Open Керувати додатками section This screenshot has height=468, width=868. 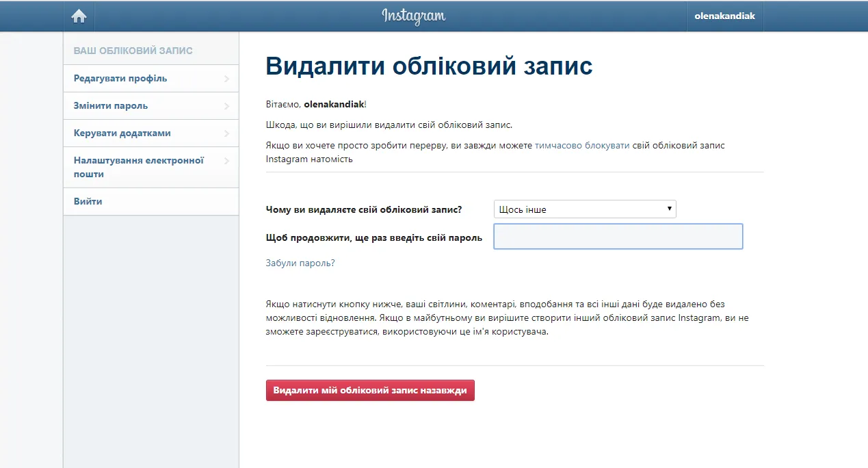point(151,133)
